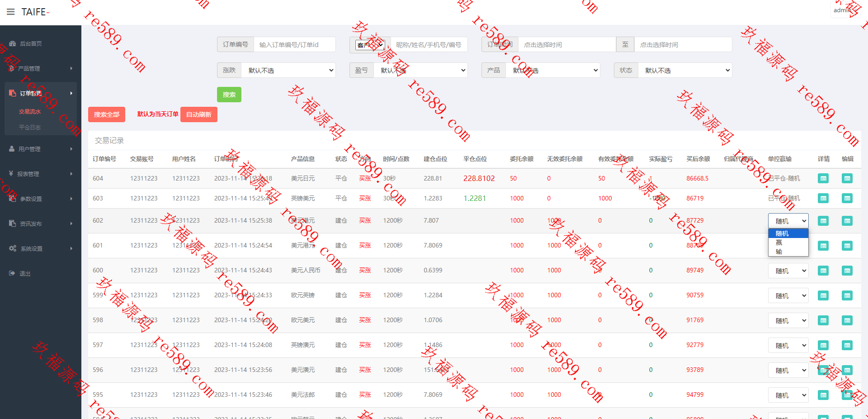Edit icon for order 601
Screen dimensions: 868x419
[x=847, y=246]
